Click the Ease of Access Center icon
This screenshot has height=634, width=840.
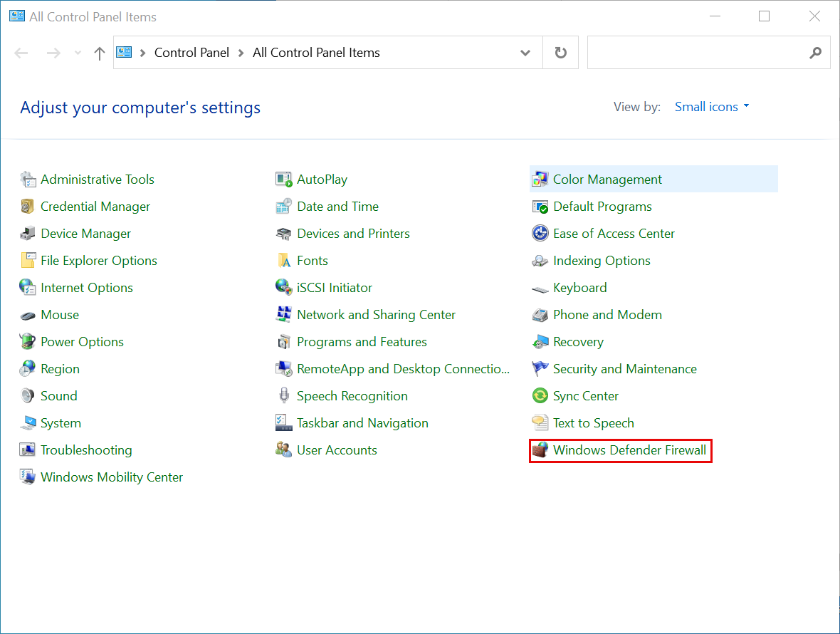pyautogui.click(x=540, y=234)
